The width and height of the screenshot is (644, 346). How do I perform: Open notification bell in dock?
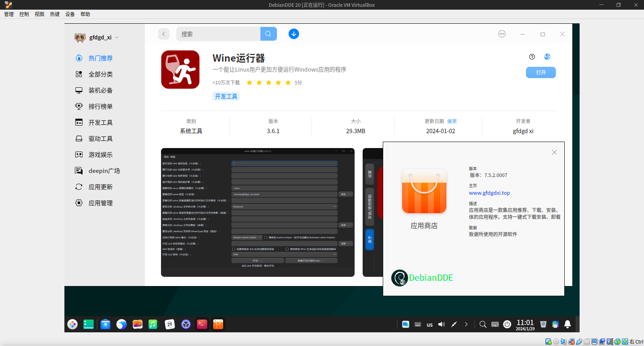coord(568,324)
